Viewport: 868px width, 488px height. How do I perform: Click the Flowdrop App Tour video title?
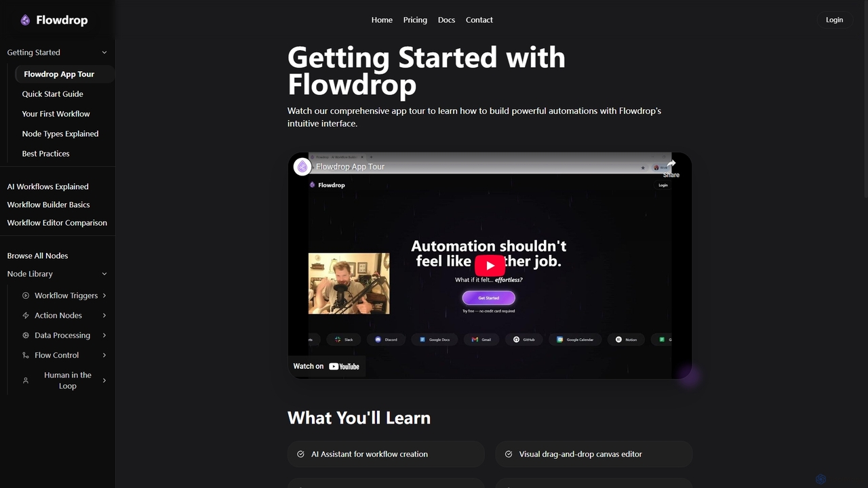[350, 167]
